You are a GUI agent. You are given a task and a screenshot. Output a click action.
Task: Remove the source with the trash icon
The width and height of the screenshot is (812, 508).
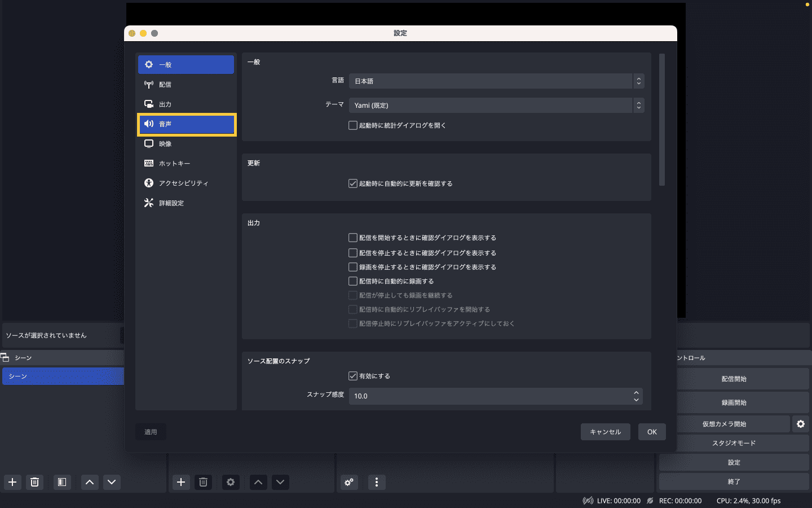pos(203,482)
